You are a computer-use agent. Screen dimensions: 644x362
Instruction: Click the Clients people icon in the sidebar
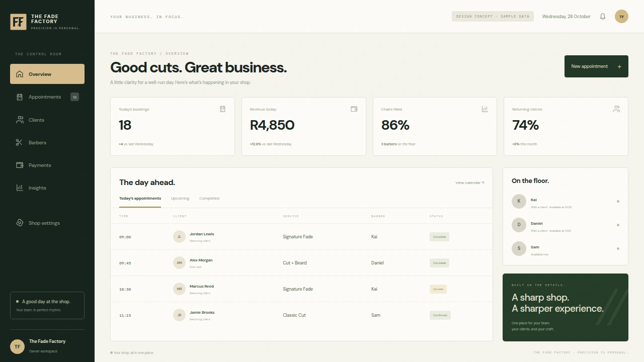[20, 120]
